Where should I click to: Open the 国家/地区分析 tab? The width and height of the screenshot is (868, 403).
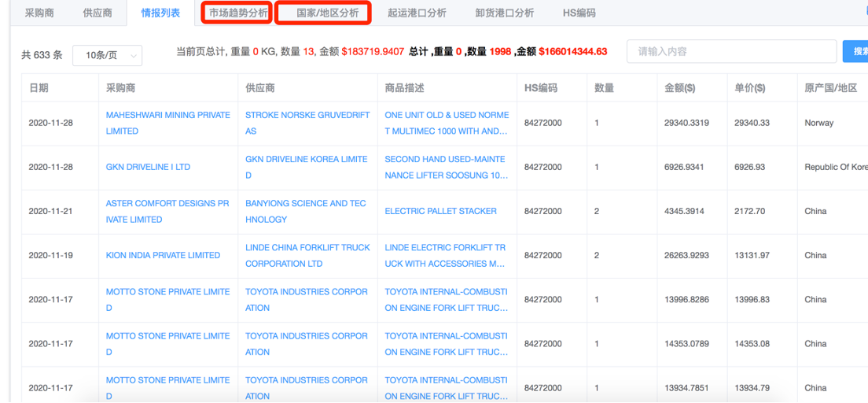pyautogui.click(x=327, y=13)
